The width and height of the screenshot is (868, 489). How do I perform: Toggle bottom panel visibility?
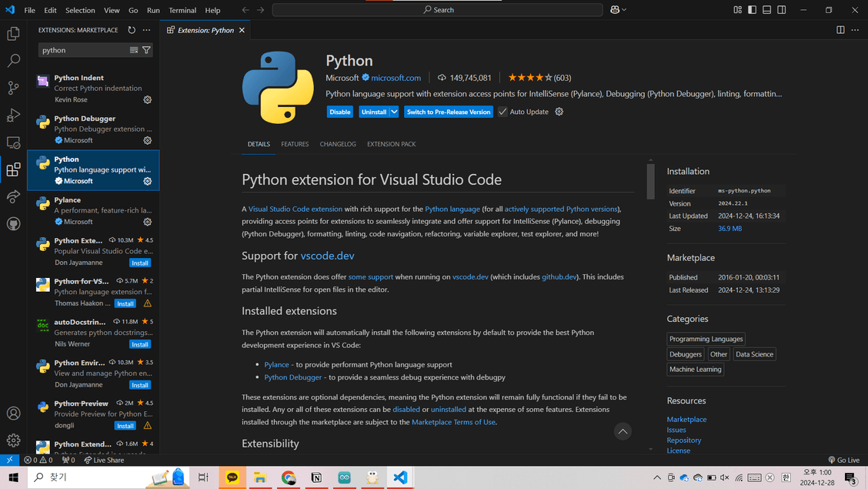coord(766,9)
